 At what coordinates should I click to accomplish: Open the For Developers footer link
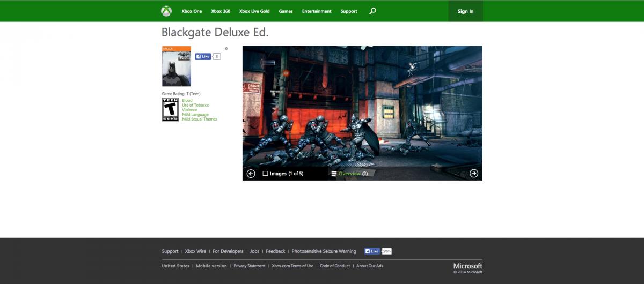[228, 251]
